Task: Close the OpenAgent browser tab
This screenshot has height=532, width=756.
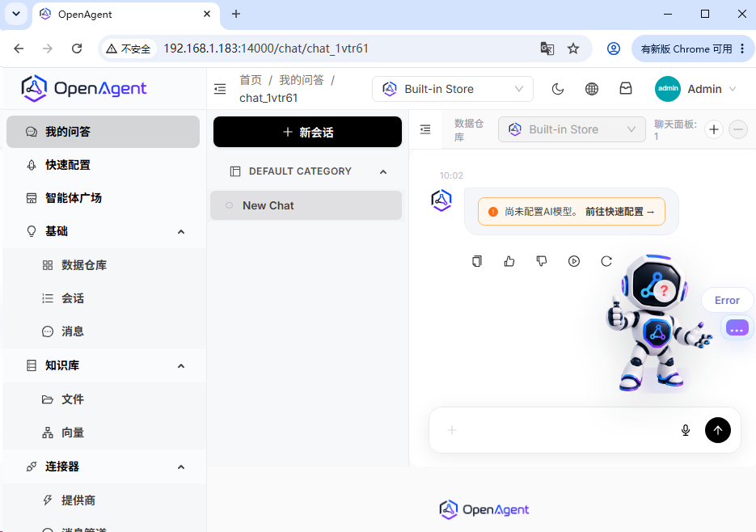Action: 207,14
